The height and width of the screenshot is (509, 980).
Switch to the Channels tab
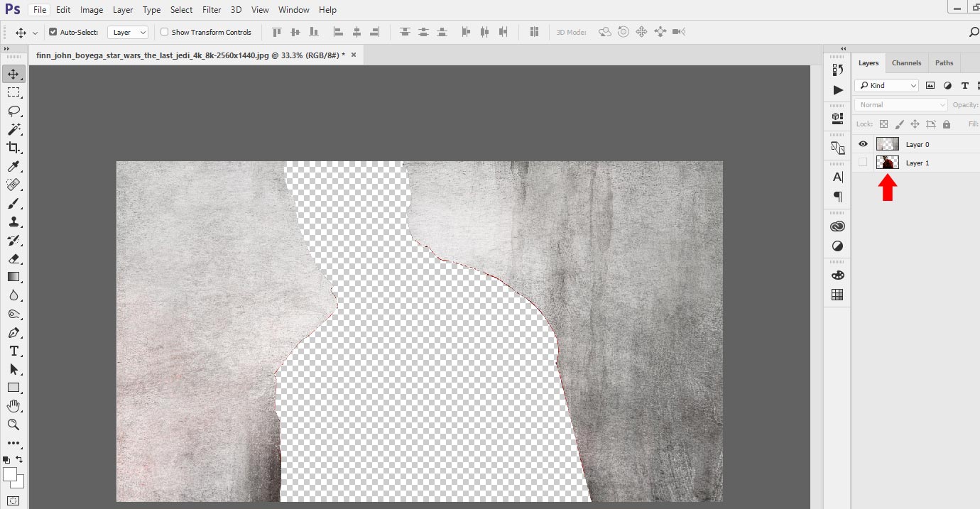point(907,62)
